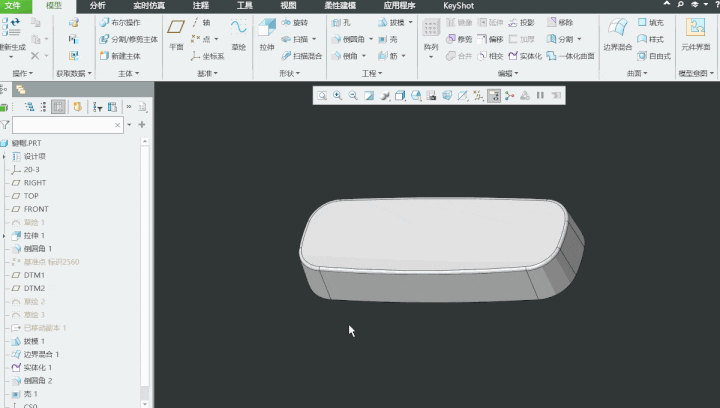Viewport: 720px width, 408px height.
Task: Open the 文件 (File) menu
Action: [x=13, y=6]
